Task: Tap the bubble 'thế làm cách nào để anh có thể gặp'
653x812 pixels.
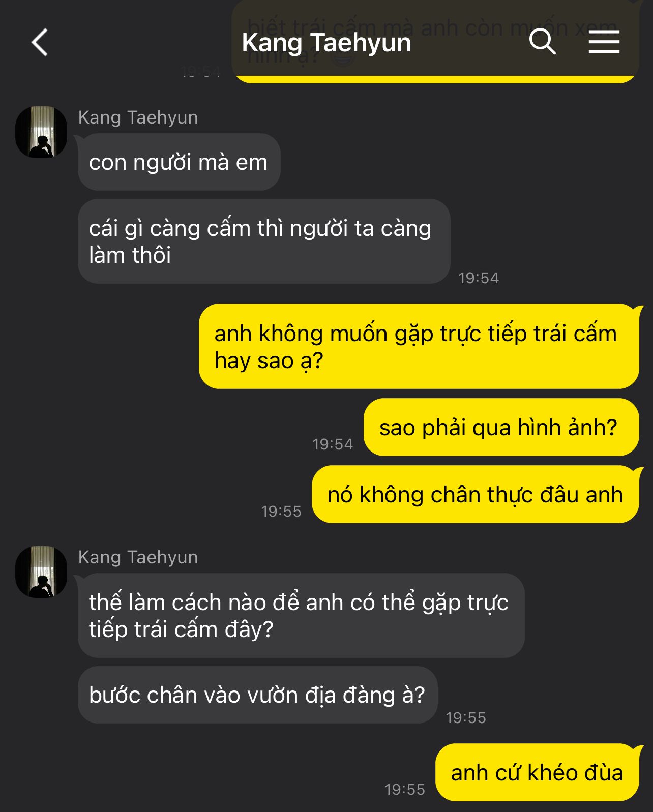Action: click(x=301, y=615)
